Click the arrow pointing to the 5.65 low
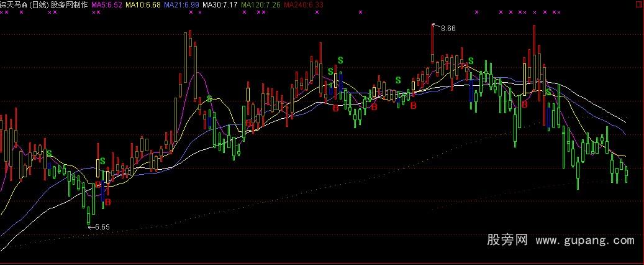 click(x=91, y=227)
